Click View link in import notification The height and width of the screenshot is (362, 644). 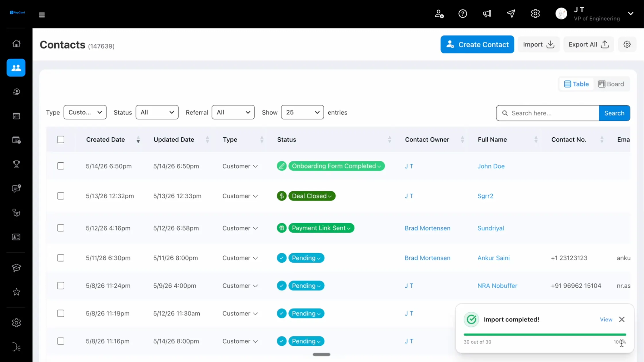(606, 319)
